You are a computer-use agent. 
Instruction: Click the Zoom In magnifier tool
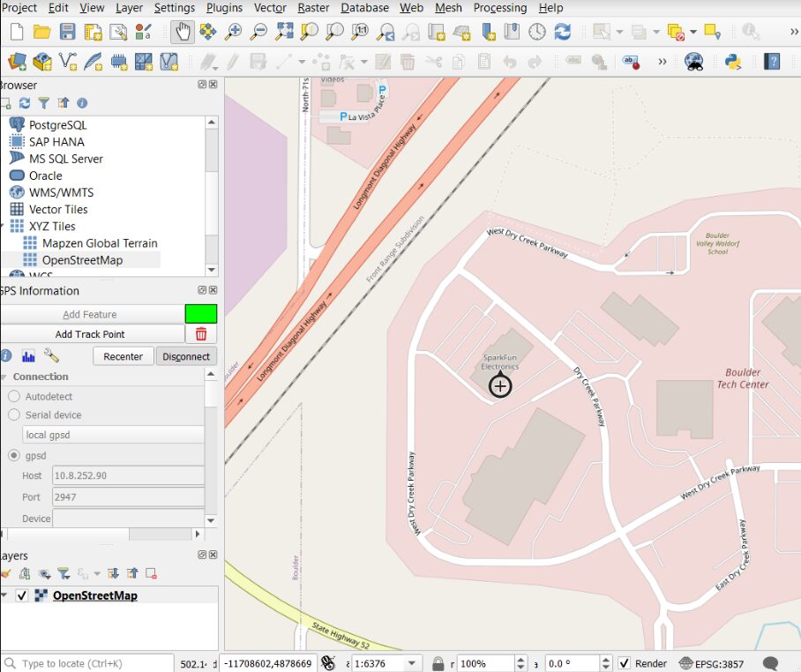pyautogui.click(x=234, y=32)
